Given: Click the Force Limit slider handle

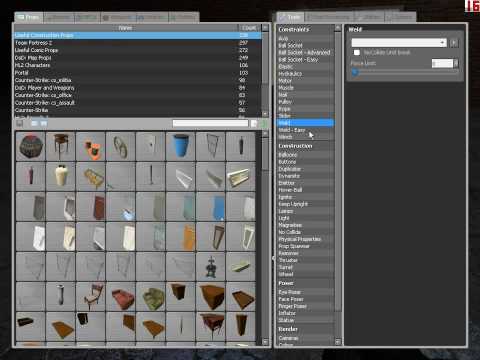Looking at the screenshot, I should point(355,71).
